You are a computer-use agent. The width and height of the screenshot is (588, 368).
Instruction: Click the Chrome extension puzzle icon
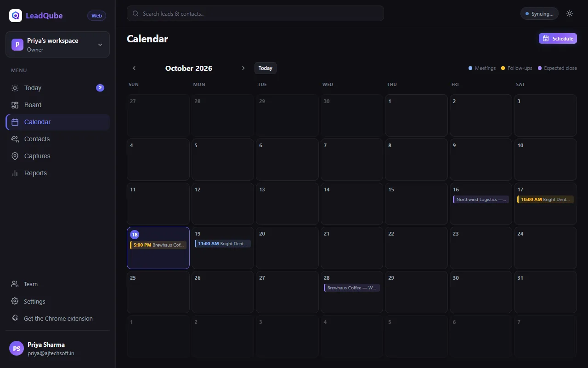point(15,318)
